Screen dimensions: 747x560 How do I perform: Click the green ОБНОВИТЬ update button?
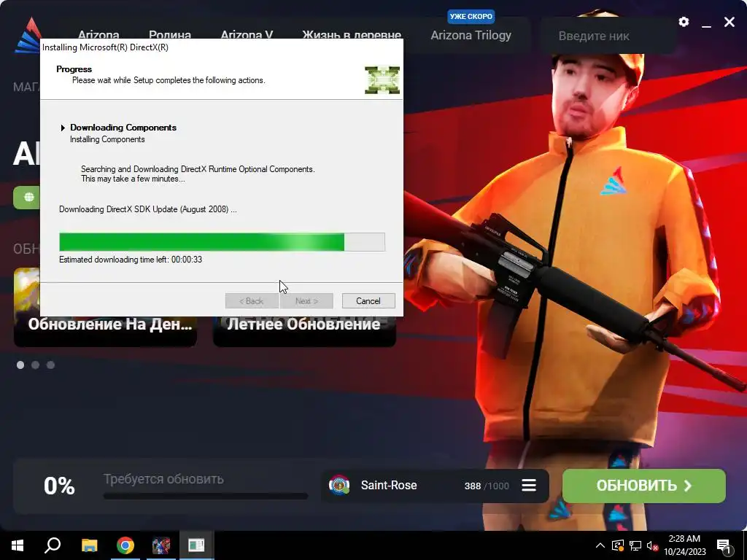pos(643,486)
